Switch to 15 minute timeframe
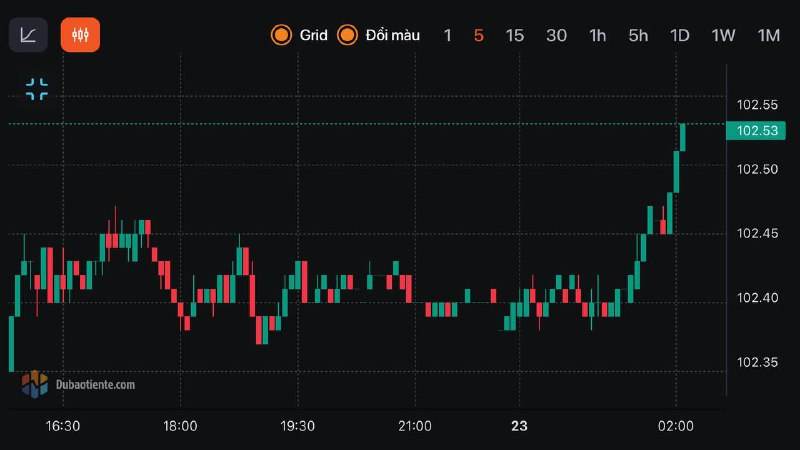Viewport: 800px width, 450px height. [x=514, y=35]
